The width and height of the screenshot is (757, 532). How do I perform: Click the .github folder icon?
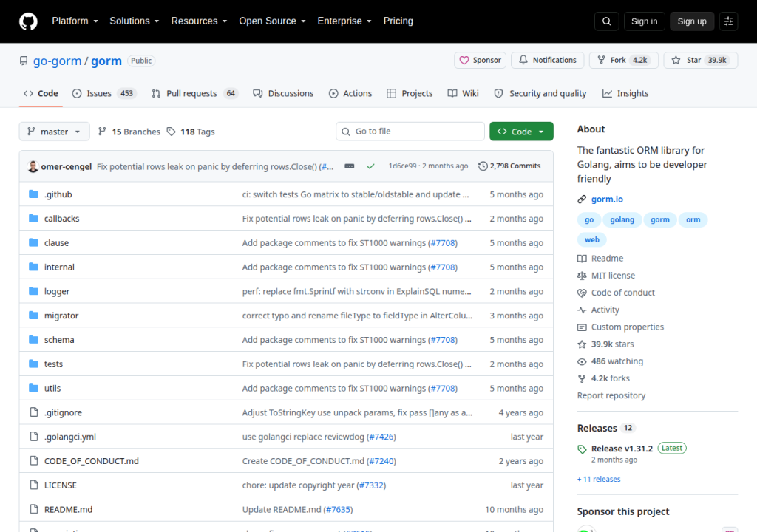pos(34,194)
